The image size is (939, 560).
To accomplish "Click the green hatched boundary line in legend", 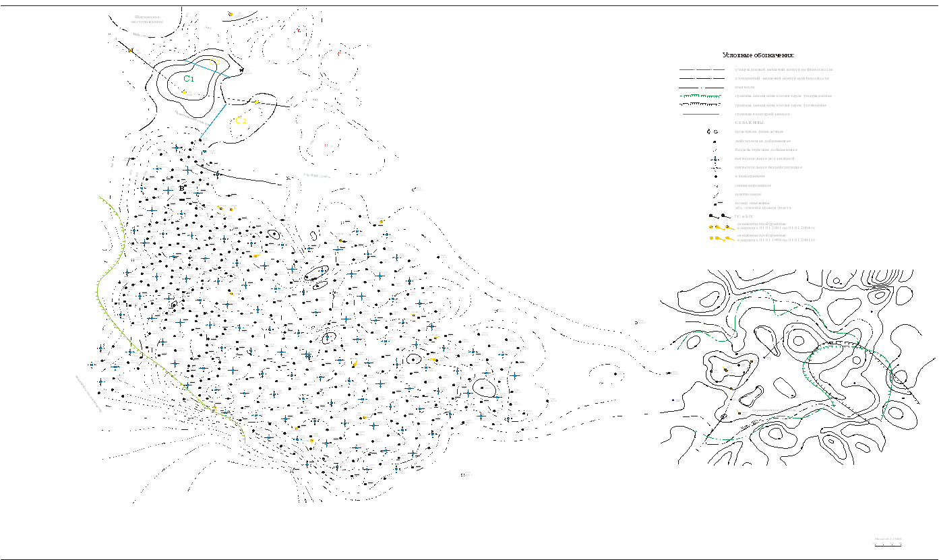I will [x=701, y=96].
